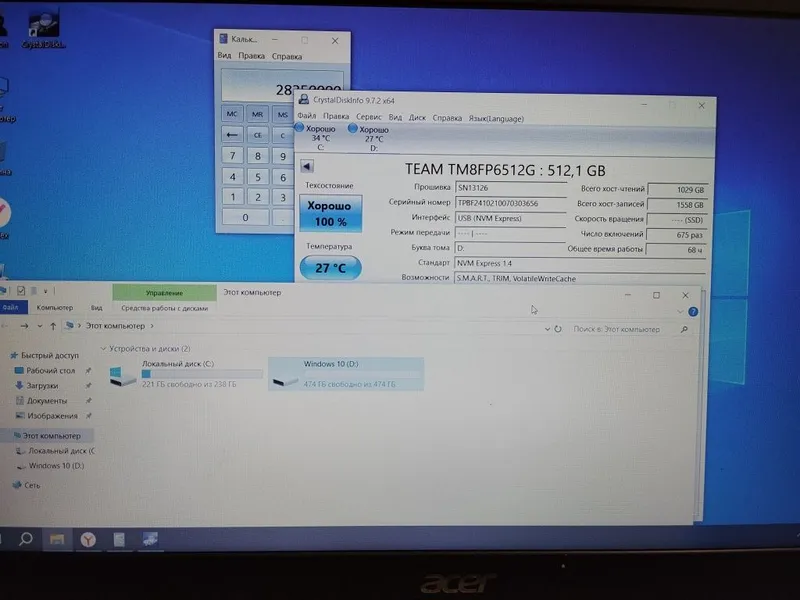This screenshot has width=800, height=600.
Task: Expand the address bar history dropdown
Action: (x=547, y=329)
